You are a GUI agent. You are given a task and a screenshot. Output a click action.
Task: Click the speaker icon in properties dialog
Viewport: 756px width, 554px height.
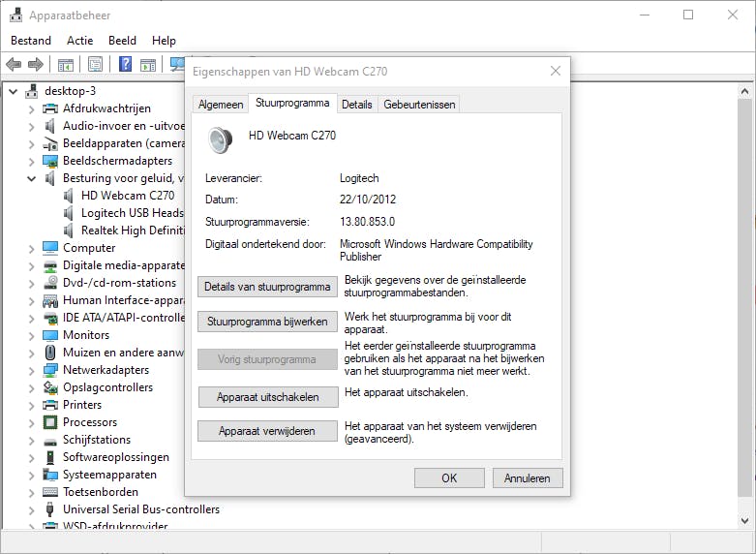[x=221, y=139]
